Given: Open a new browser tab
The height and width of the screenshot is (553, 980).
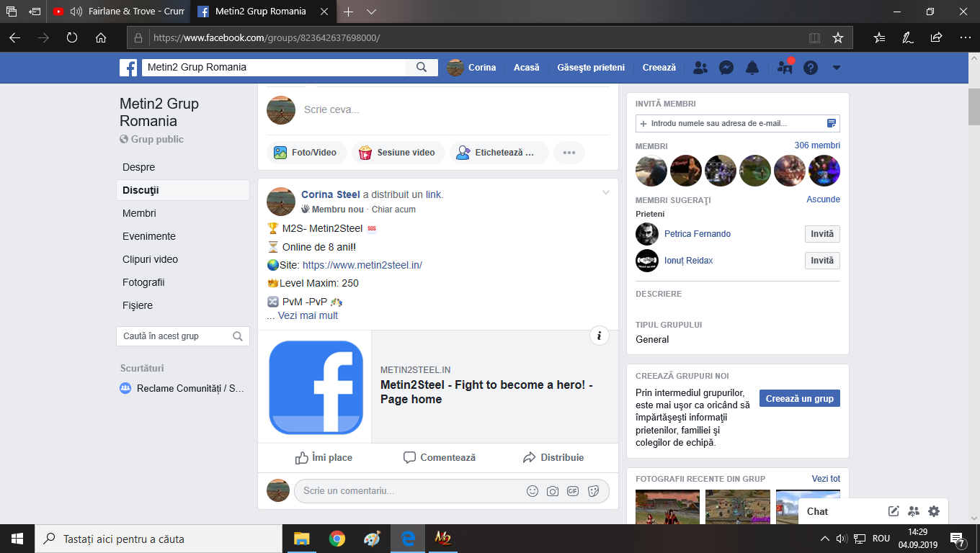Looking at the screenshot, I should (x=349, y=12).
